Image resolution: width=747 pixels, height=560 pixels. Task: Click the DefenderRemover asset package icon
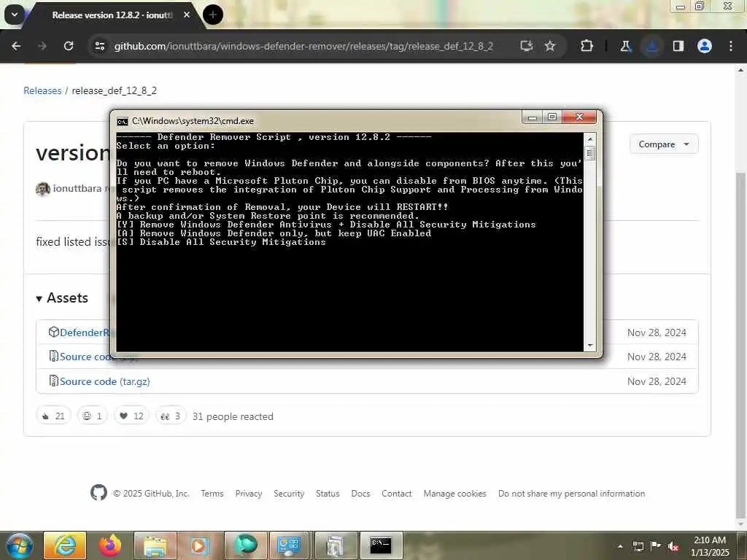[53, 332]
